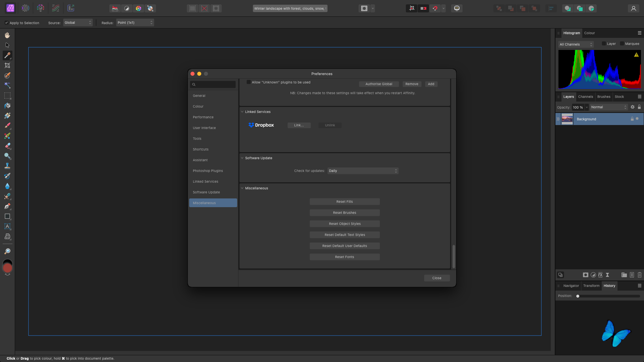Click the red foreground colour swatch
The height and width of the screenshot is (362, 644).
point(7,268)
